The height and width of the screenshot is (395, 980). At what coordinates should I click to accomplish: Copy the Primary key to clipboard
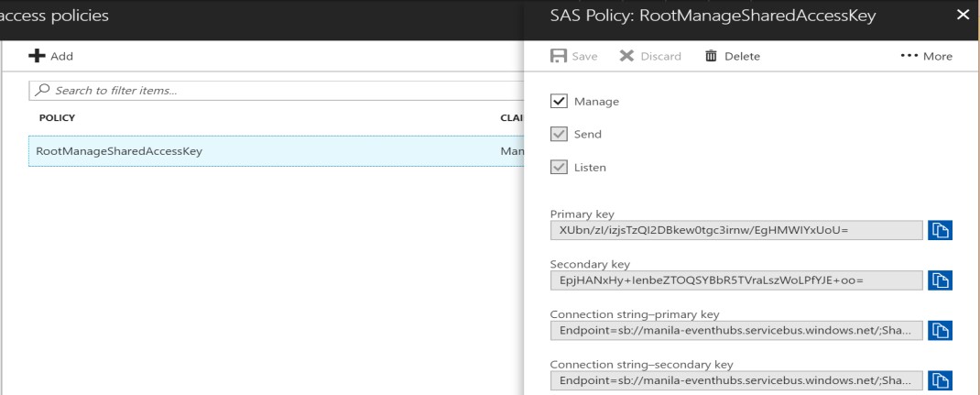(940, 230)
